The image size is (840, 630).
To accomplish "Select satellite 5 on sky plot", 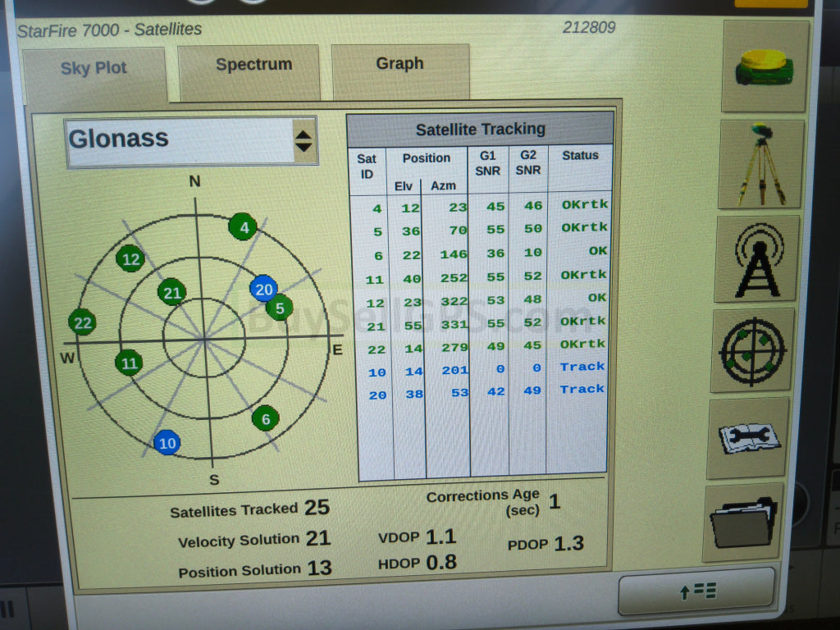I will point(280,308).
